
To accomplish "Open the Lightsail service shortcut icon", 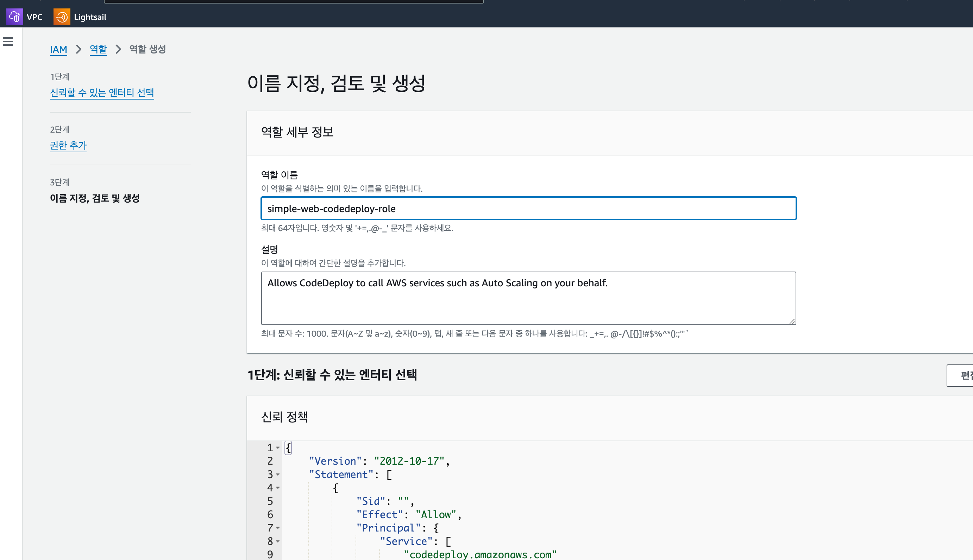I will 62,17.
